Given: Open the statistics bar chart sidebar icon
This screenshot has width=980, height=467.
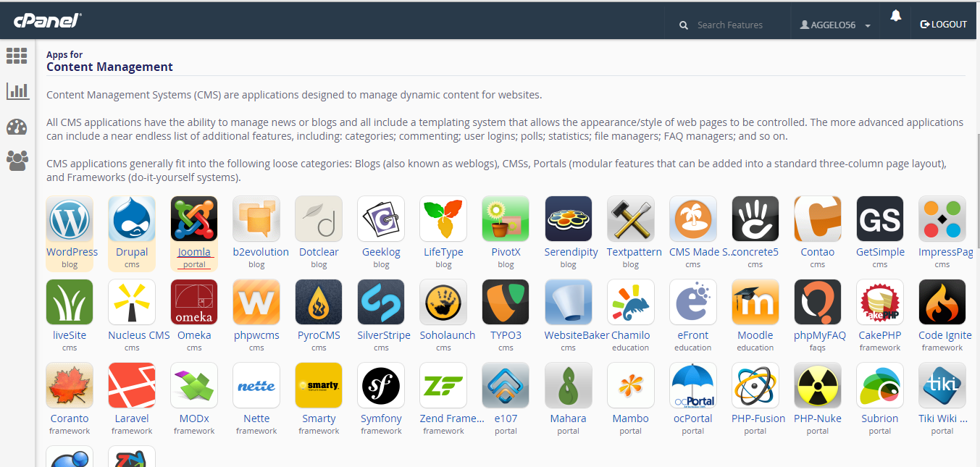Looking at the screenshot, I should coord(17,91).
